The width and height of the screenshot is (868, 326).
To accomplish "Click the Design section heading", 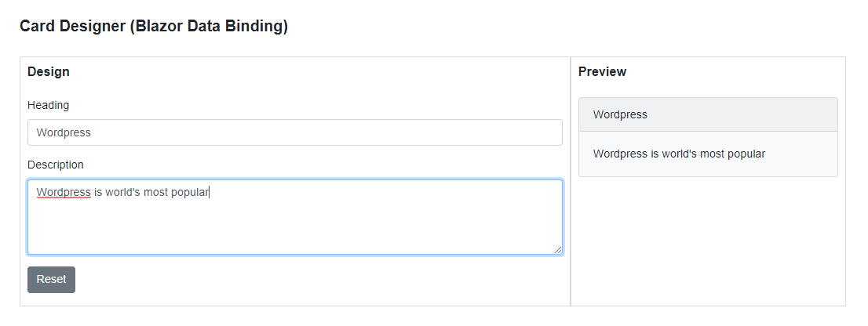I will click(x=48, y=72).
